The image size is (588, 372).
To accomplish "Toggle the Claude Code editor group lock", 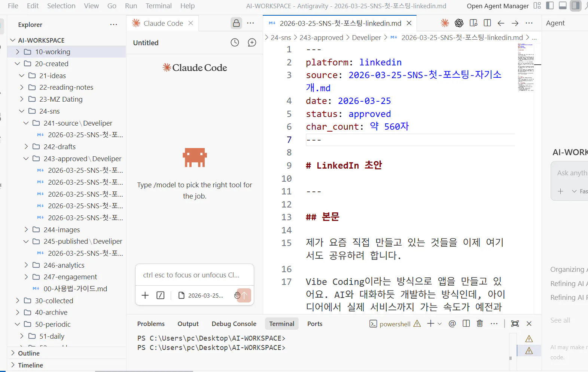I will 237,23.
